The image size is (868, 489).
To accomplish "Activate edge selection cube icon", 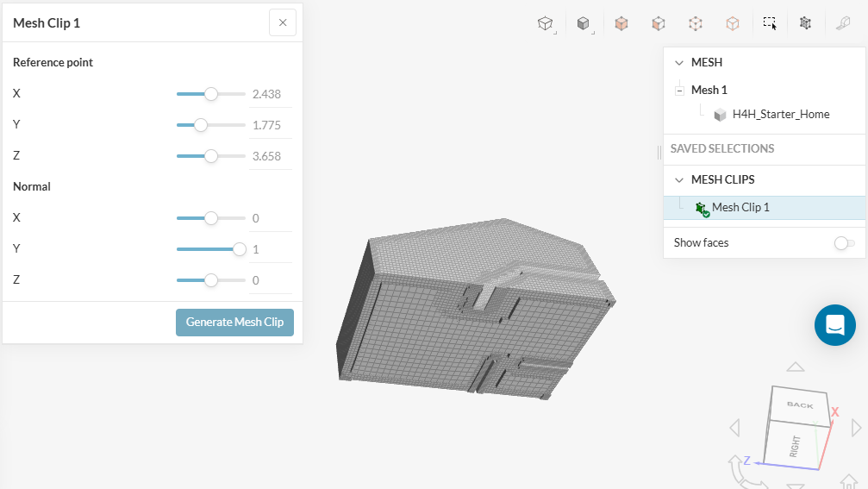I will (x=696, y=23).
